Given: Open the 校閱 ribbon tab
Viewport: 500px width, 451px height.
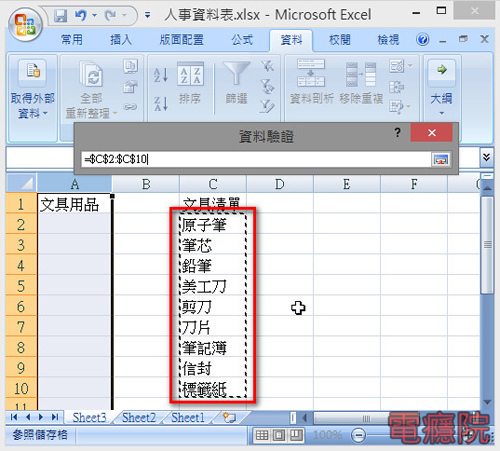Looking at the screenshot, I should pos(339,40).
